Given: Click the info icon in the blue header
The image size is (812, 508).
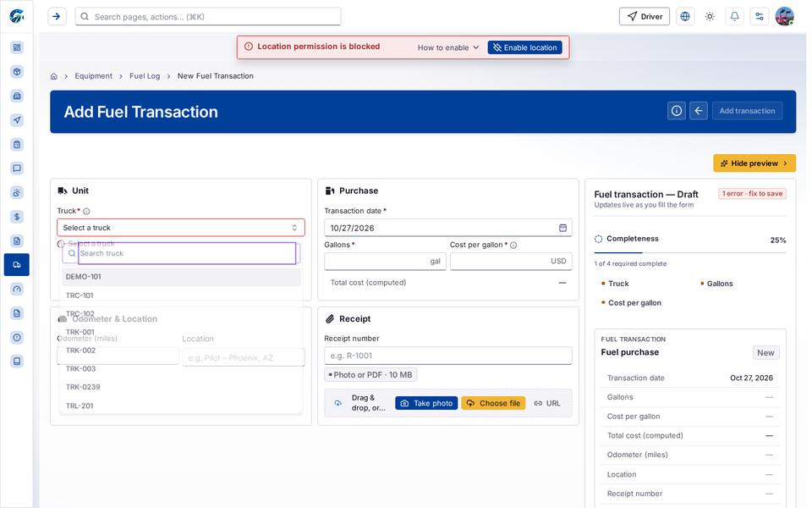Looking at the screenshot, I should [677, 111].
